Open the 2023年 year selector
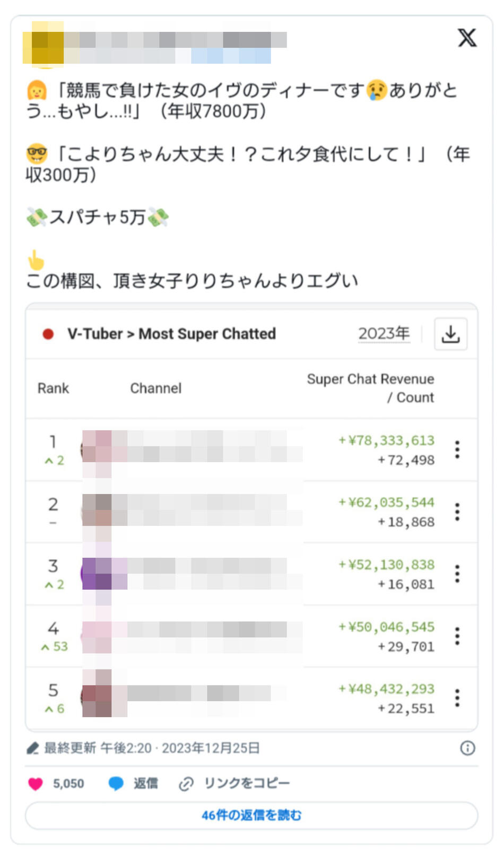Screen dimensions: 504x849 coord(384,334)
